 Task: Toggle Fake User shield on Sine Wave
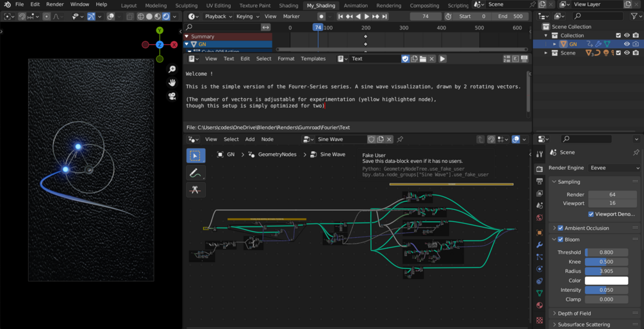pos(371,139)
